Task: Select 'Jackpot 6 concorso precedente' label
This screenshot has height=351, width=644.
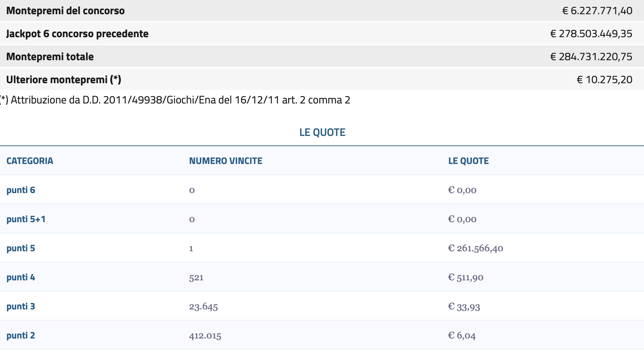Action: (77, 34)
